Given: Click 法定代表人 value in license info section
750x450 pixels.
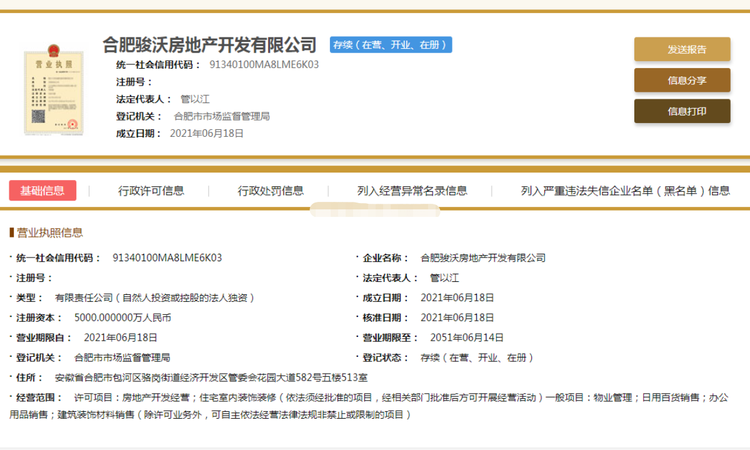Looking at the screenshot, I should [x=445, y=278].
